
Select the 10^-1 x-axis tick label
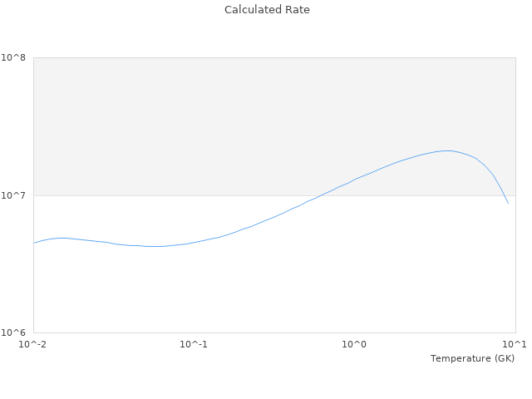point(194,344)
